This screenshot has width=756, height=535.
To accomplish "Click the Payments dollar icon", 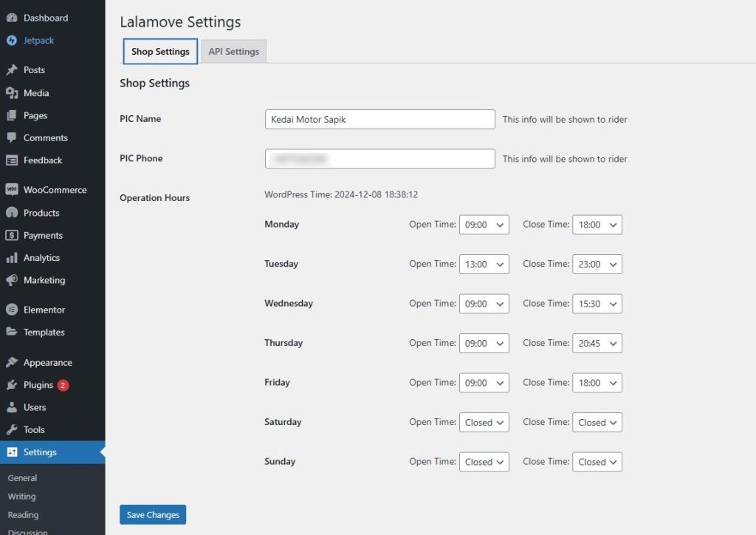I will 12,236.
